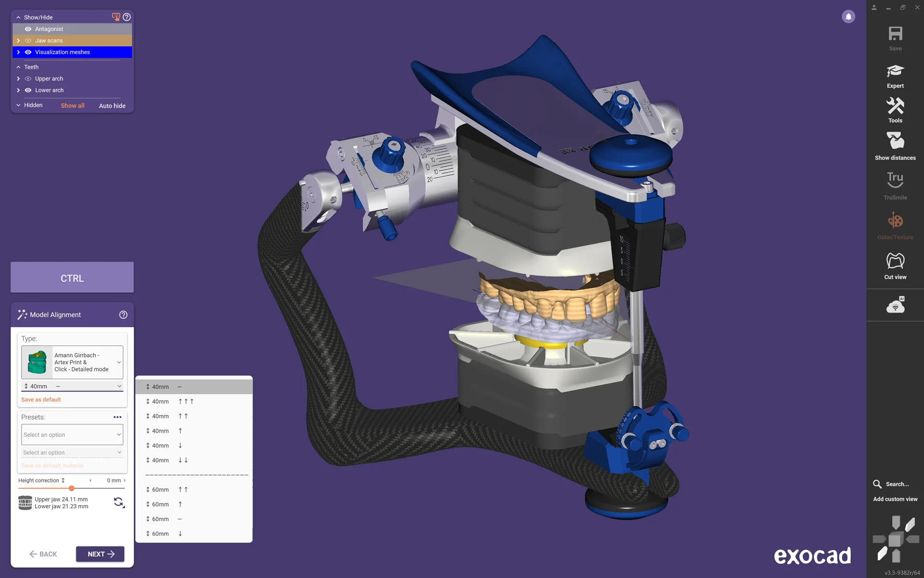Click the jaw swap refresh icon

coord(118,502)
